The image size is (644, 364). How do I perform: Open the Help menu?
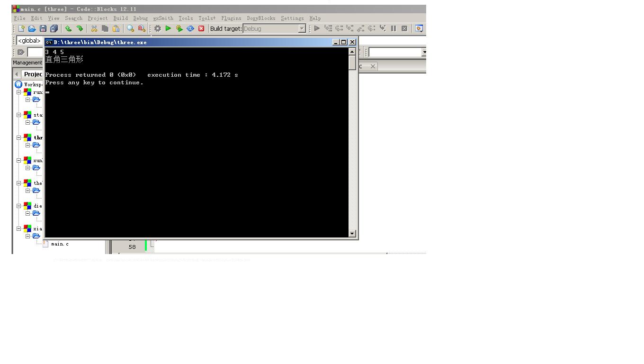[315, 18]
